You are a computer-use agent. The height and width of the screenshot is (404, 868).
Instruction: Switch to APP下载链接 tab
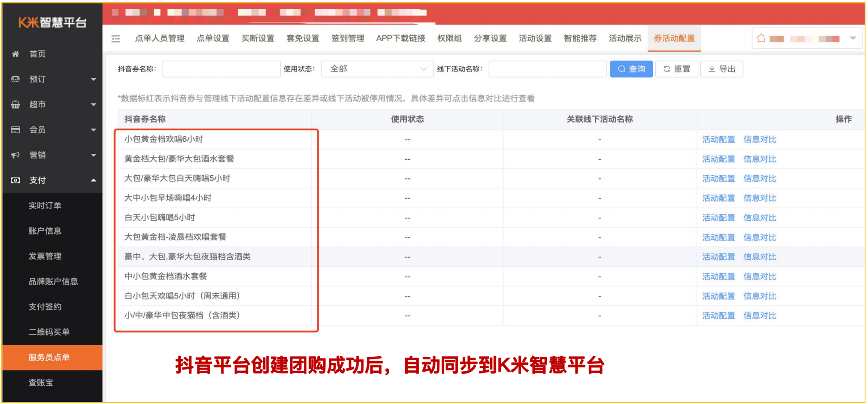(401, 38)
